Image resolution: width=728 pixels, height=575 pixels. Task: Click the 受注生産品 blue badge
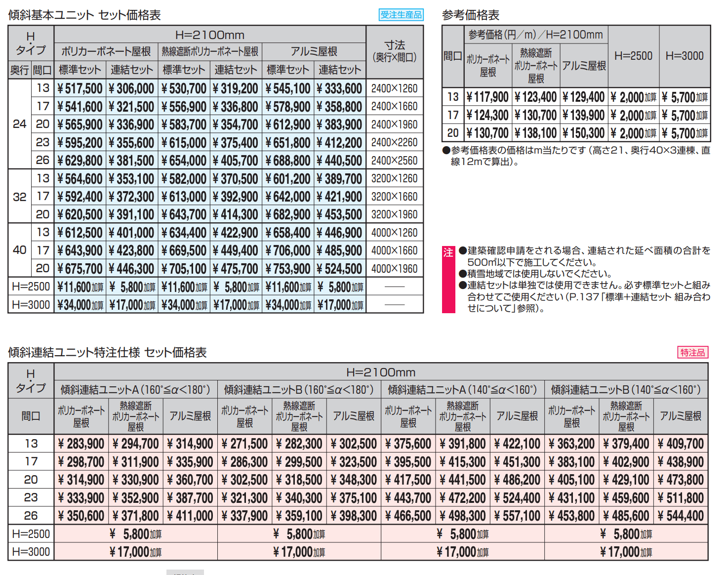click(x=400, y=15)
